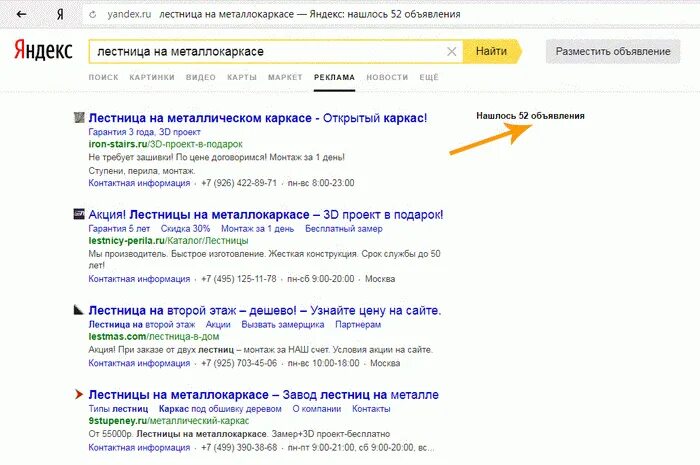The image size is (700, 465).
Task: Click the 'пн-вс 10:00-18:00' hours text
Action: [x=323, y=364]
